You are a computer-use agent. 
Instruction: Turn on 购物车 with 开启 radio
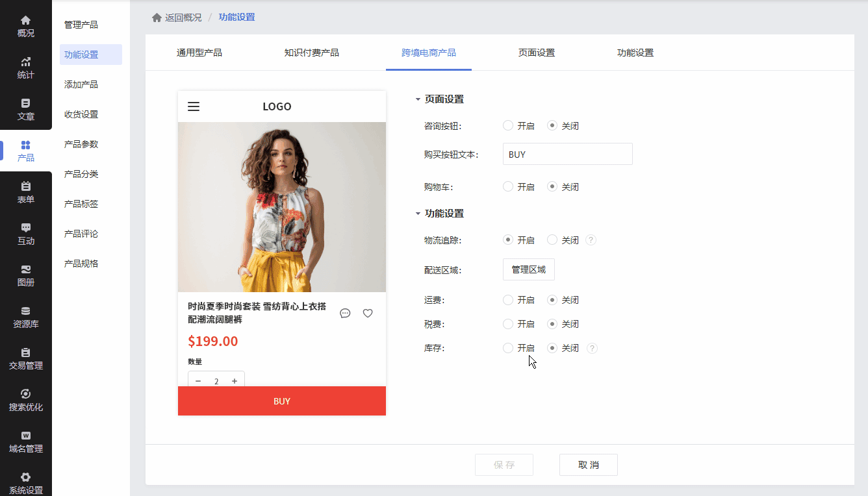point(508,187)
